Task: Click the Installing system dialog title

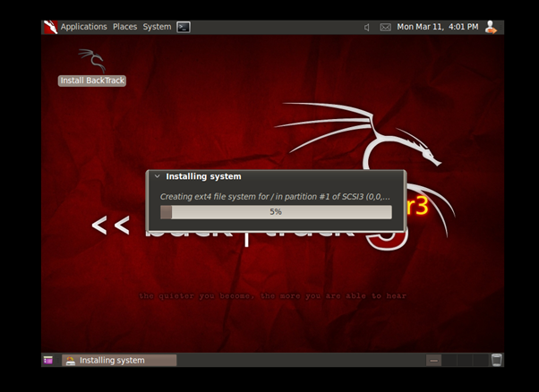Action: 203,176
